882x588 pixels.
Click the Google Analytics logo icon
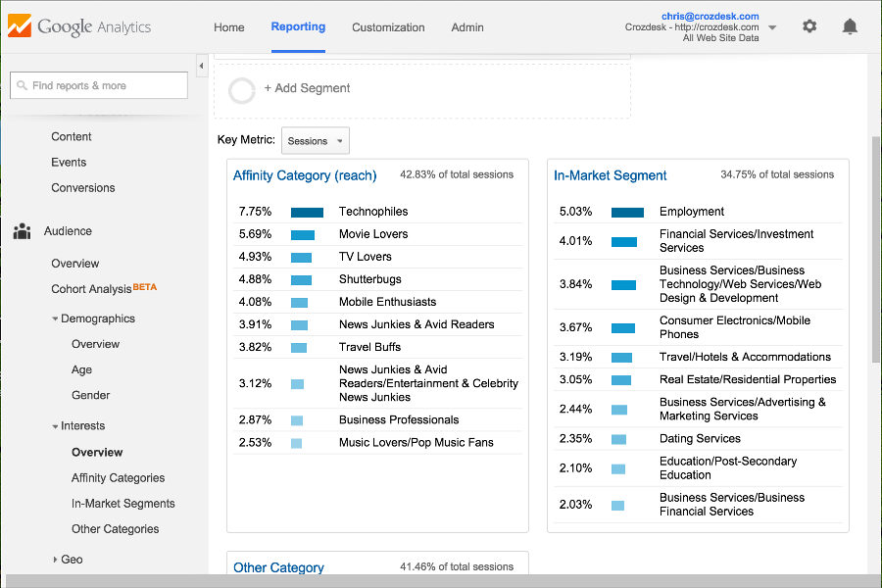[x=20, y=26]
